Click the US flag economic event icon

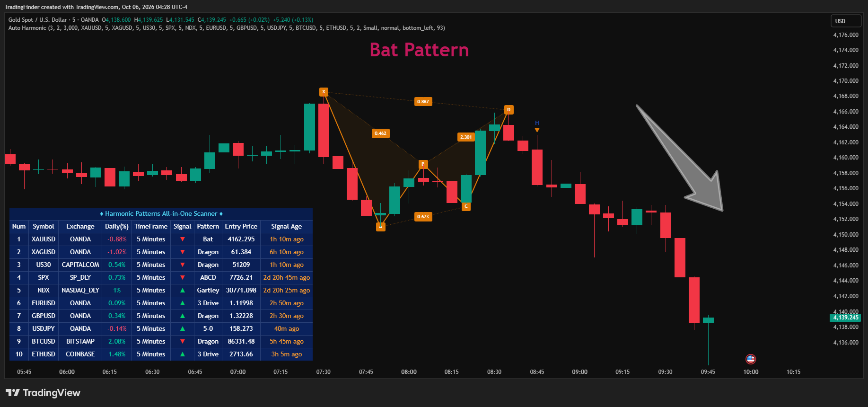(x=751, y=359)
